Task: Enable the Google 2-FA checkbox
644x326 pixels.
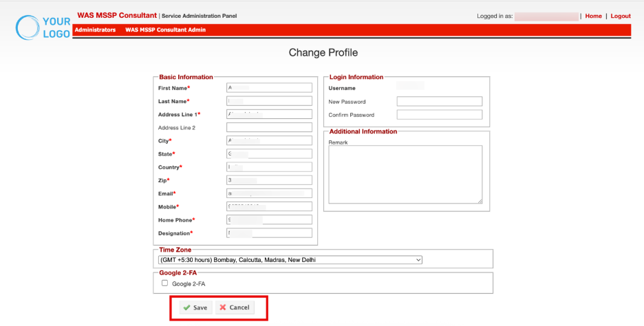Action: click(x=164, y=283)
